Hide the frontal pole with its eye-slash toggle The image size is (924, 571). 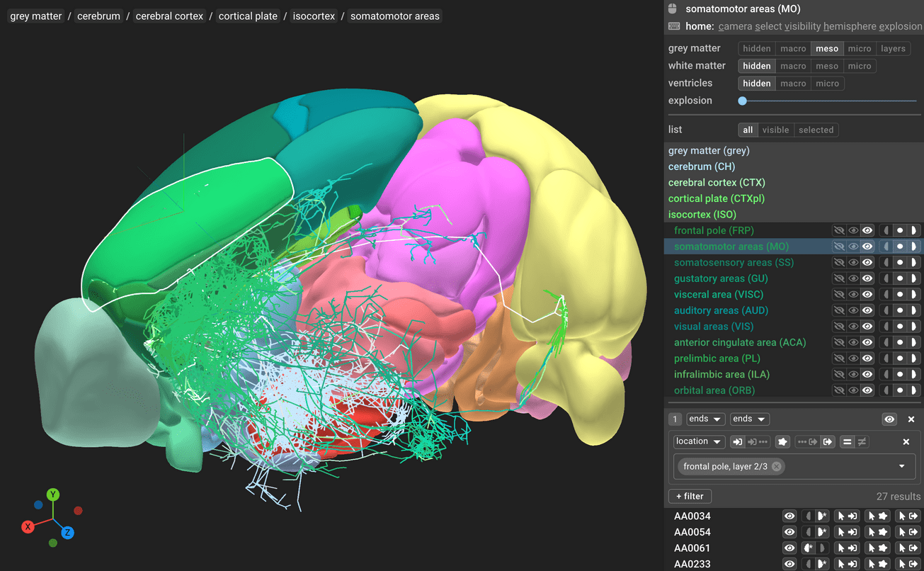(838, 230)
